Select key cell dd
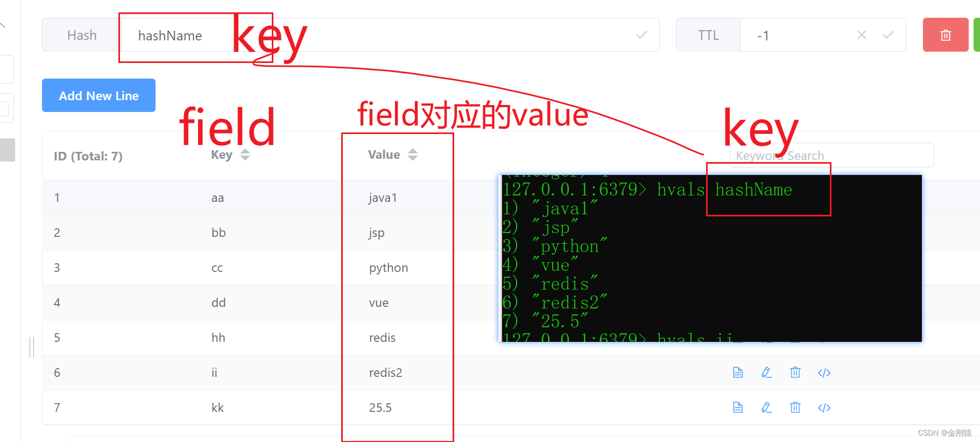The height and width of the screenshot is (442, 980). pos(218,303)
